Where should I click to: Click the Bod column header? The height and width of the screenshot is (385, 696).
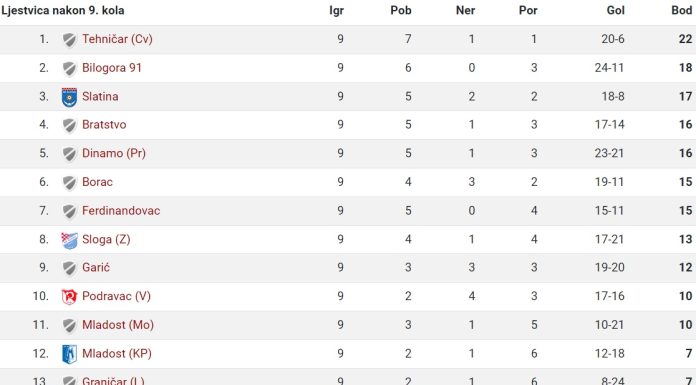coord(681,10)
